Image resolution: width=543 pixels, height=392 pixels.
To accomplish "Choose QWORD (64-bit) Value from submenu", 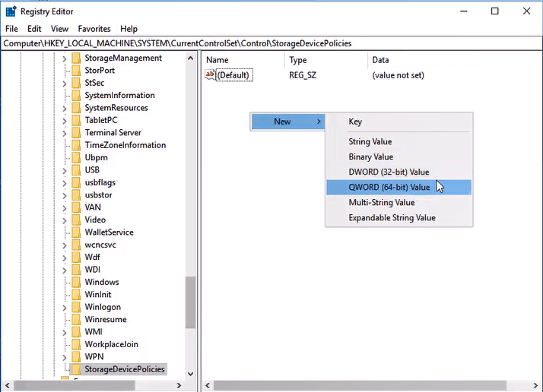I will point(389,188).
